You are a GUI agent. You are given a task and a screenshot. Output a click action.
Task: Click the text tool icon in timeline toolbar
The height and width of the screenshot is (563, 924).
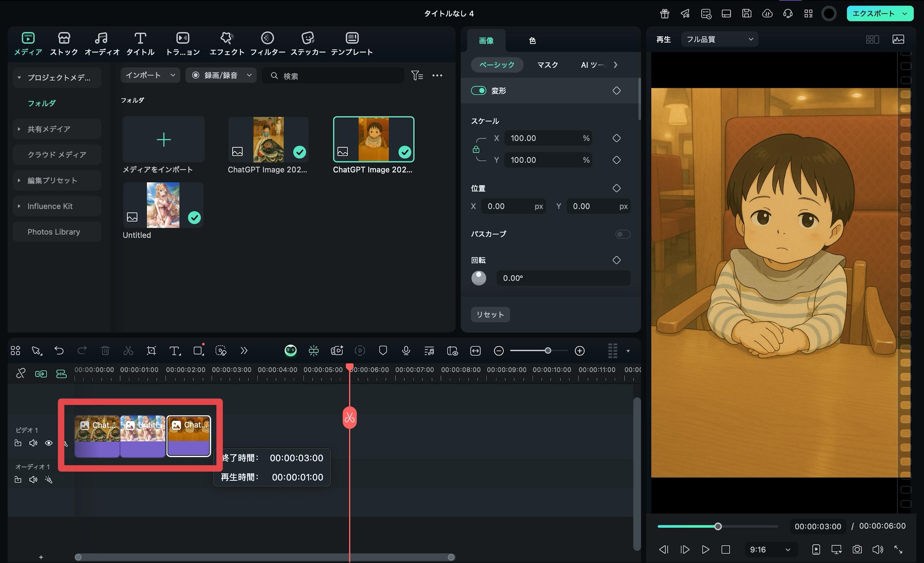175,351
